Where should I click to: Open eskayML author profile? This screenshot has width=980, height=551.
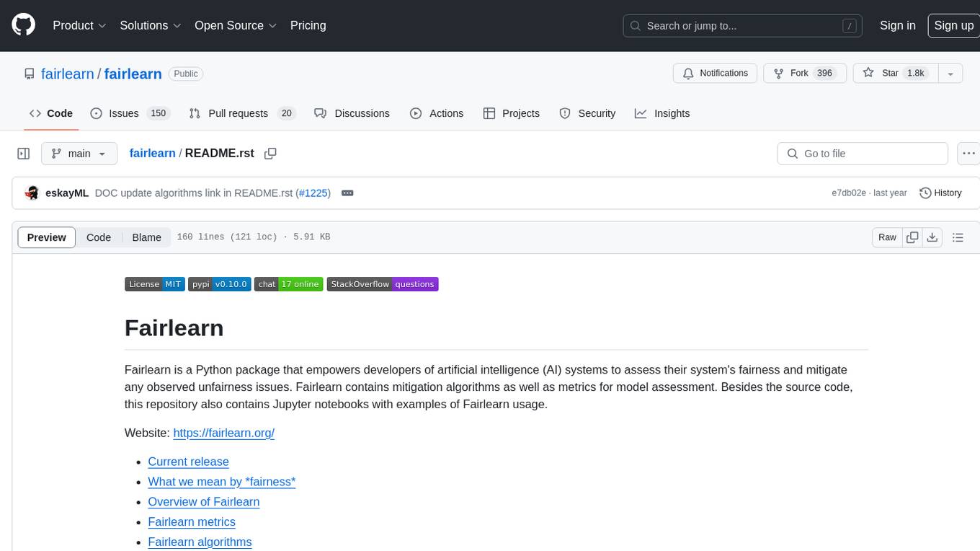[x=67, y=193]
